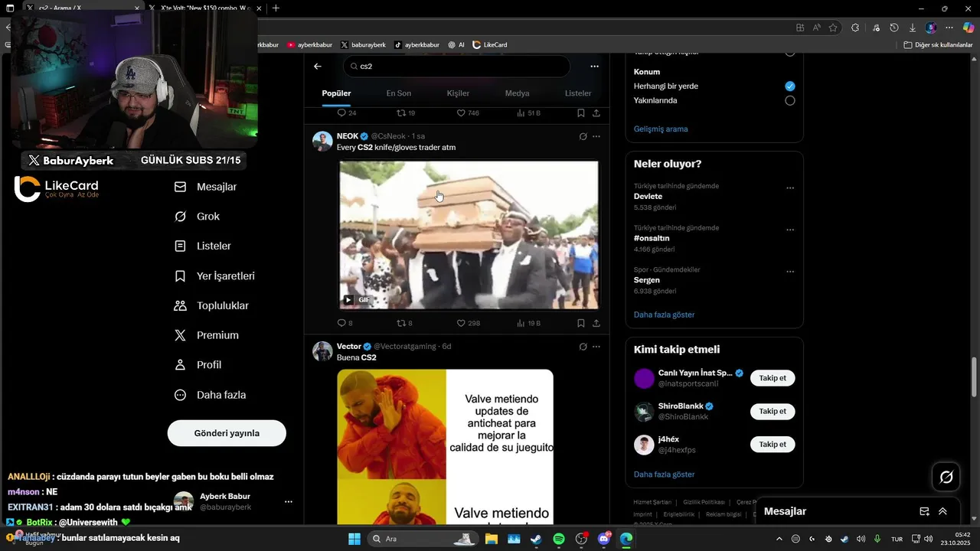Open more options for NEOK tweet
Screen dimensions: 980x551
pyautogui.click(x=596, y=136)
